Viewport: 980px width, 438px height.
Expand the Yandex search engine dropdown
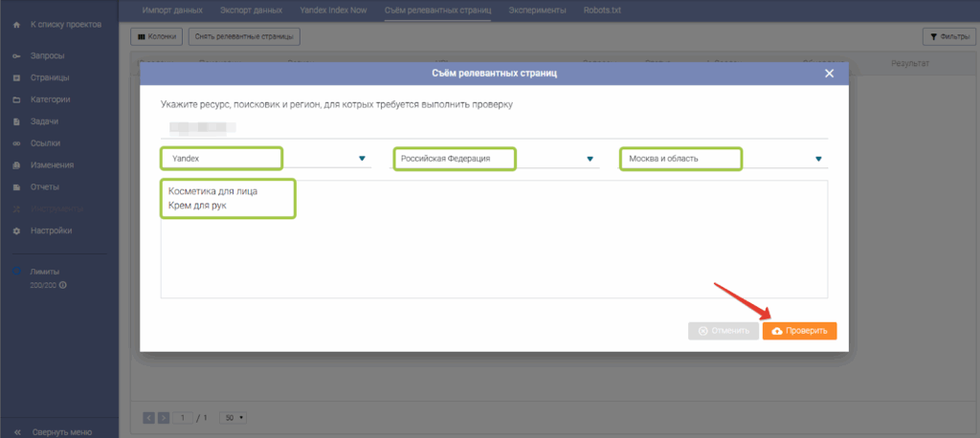[x=362, y=159]
